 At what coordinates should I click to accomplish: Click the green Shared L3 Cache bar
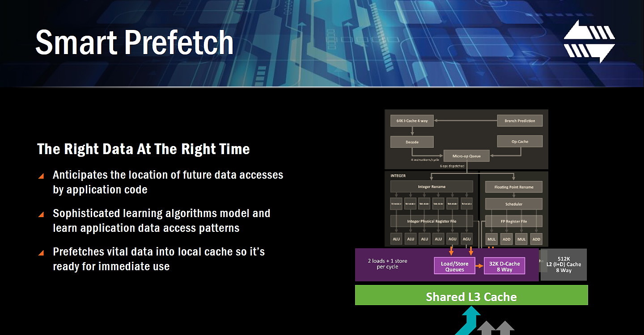point(471,297)
